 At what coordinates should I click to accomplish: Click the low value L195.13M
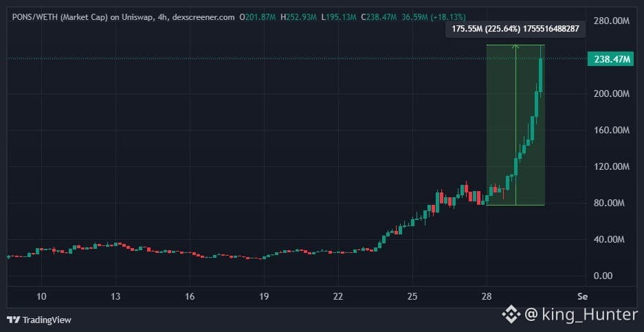click(x=338, y=17)
